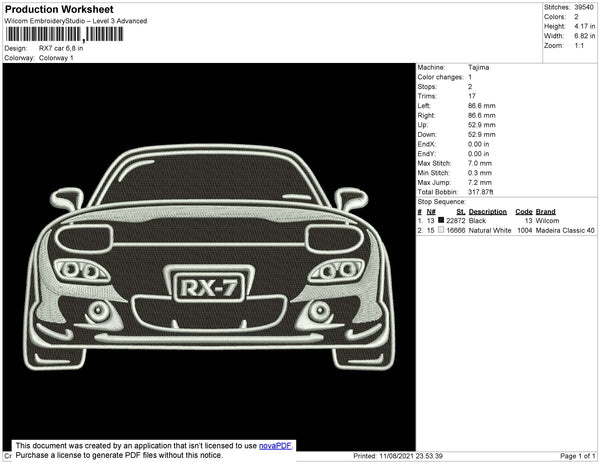Image resolution: width=600 pixels, height=464 pixels.
Task: Click the Description column header
Action: tap(488, 212)
